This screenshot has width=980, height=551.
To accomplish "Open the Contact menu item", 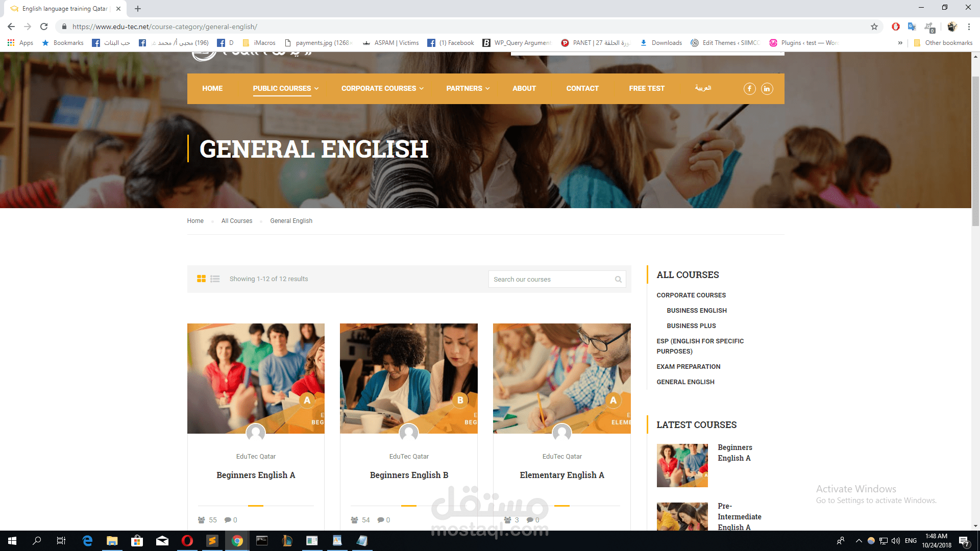I will [582, 89].
